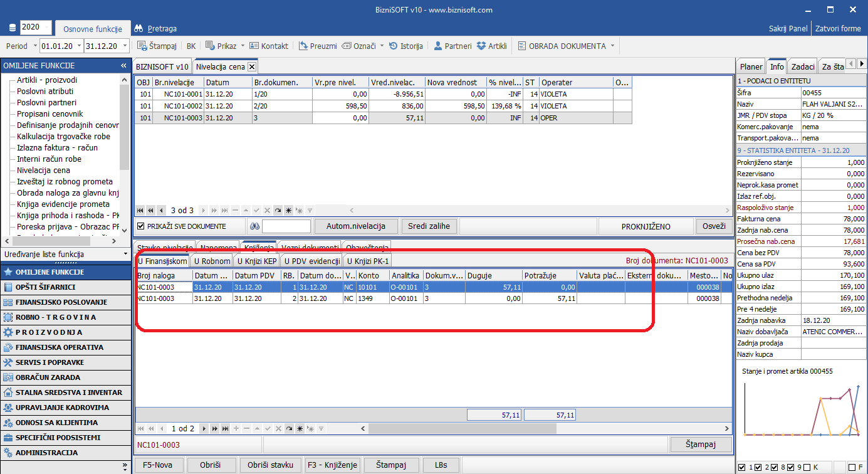Select the U Robnom tab

(x=212, y=261)
